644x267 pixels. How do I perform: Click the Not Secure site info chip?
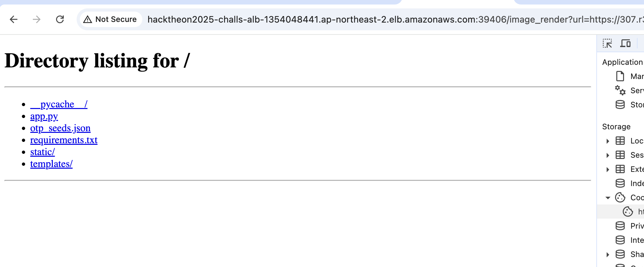110,19
